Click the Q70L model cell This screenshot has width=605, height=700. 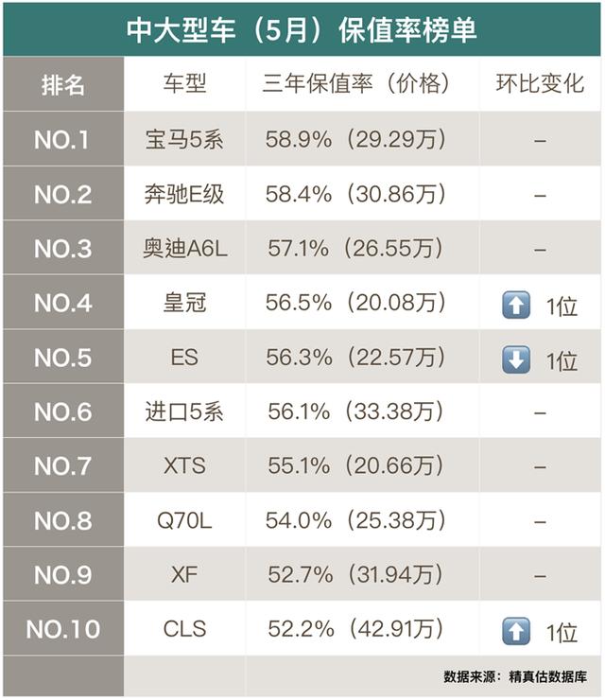184,520
